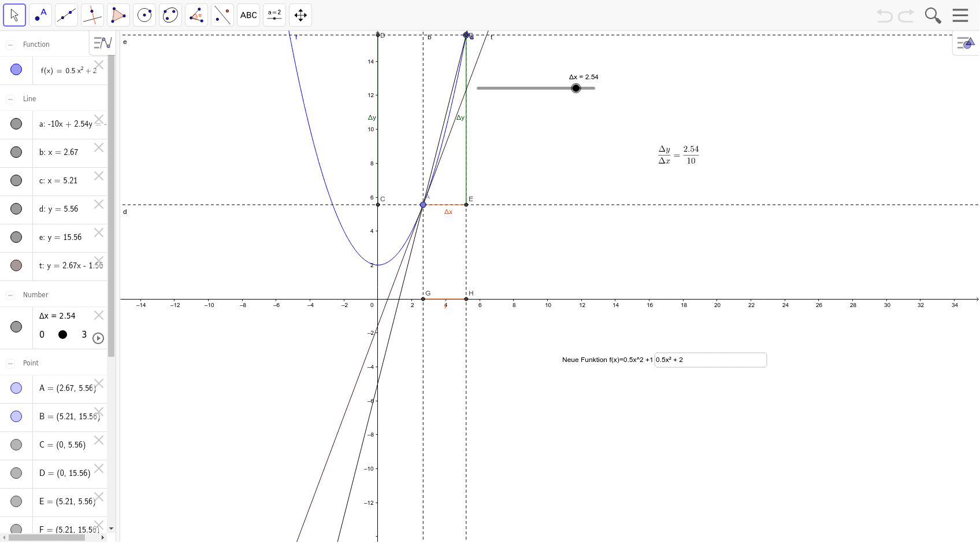This screenshot has height=543, width=980.
Task: Toggle visibility of line a
Action: (x=16, y=124)
